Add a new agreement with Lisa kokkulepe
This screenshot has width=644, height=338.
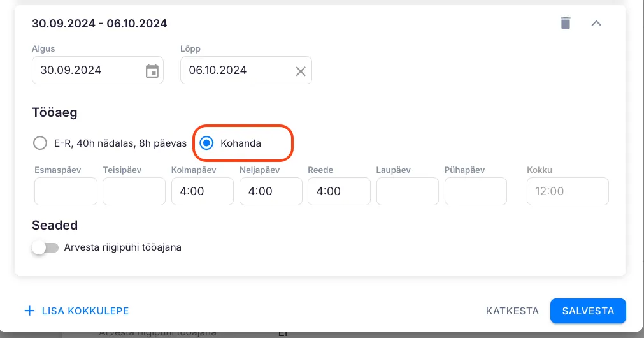pyautogui.click(x=76, y=311)
